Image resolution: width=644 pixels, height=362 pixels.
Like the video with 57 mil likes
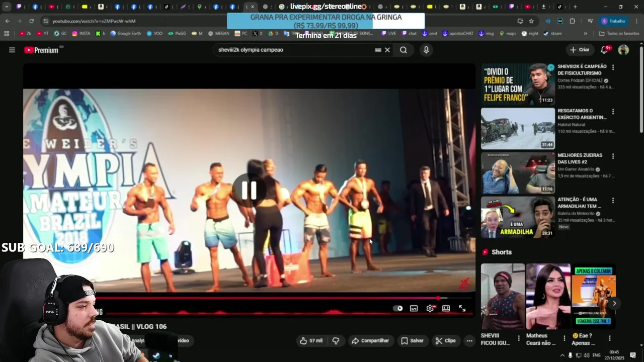point(311,340)
